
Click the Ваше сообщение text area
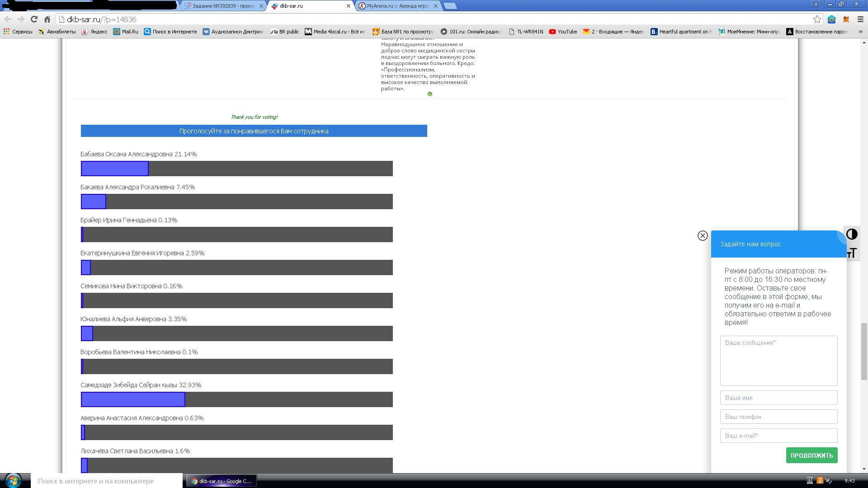coord(778,361)
